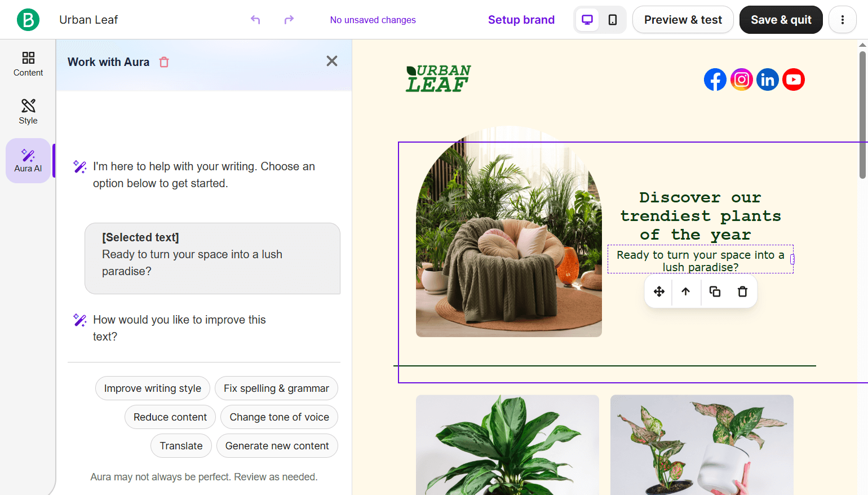The height and width of the screenshot is (495, 868).
Task: Choose Improve writing style option
Action: [153, 388]
